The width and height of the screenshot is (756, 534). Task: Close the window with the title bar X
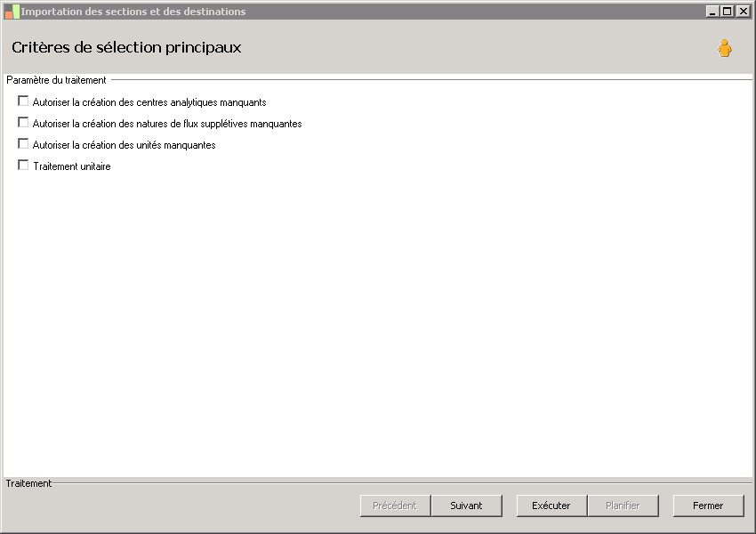pos(743,12)
